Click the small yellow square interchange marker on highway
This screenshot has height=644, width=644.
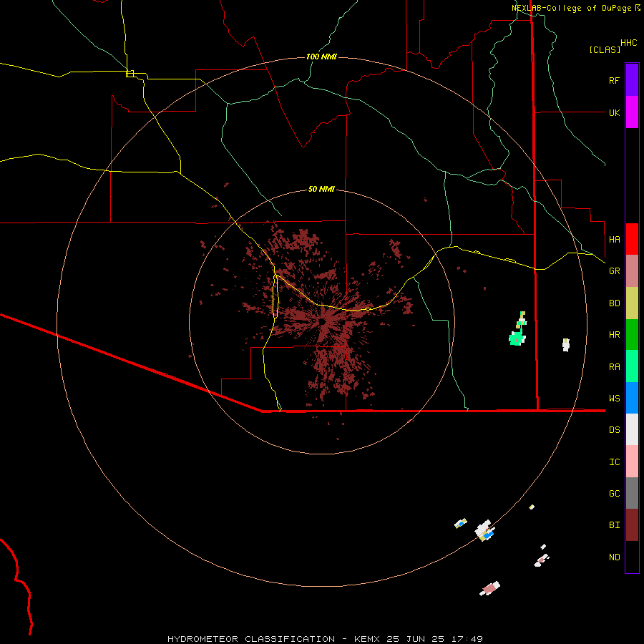[x=130, y=74]
